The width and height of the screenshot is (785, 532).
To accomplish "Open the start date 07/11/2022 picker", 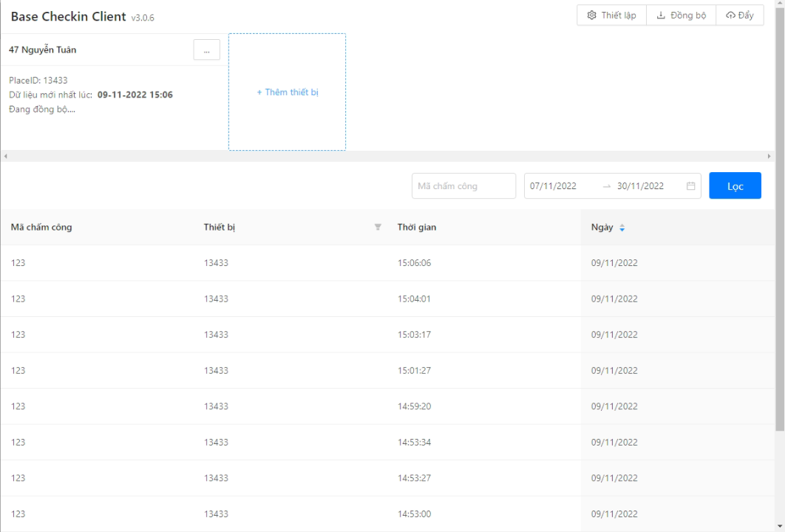I will click(x=553, y=186).
